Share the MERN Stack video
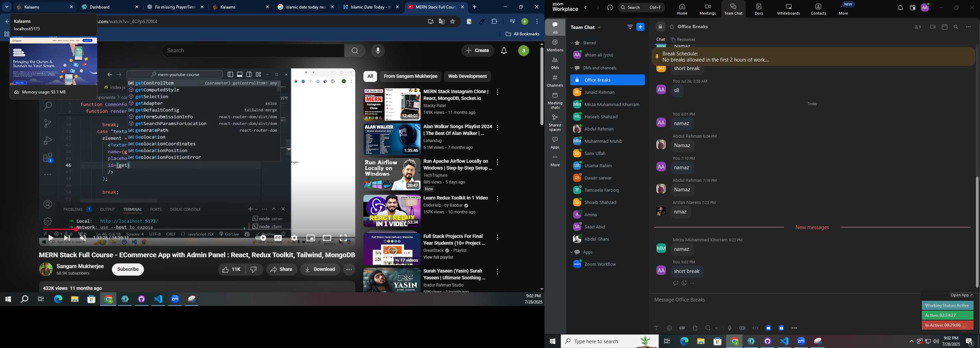 coord(281,269)
